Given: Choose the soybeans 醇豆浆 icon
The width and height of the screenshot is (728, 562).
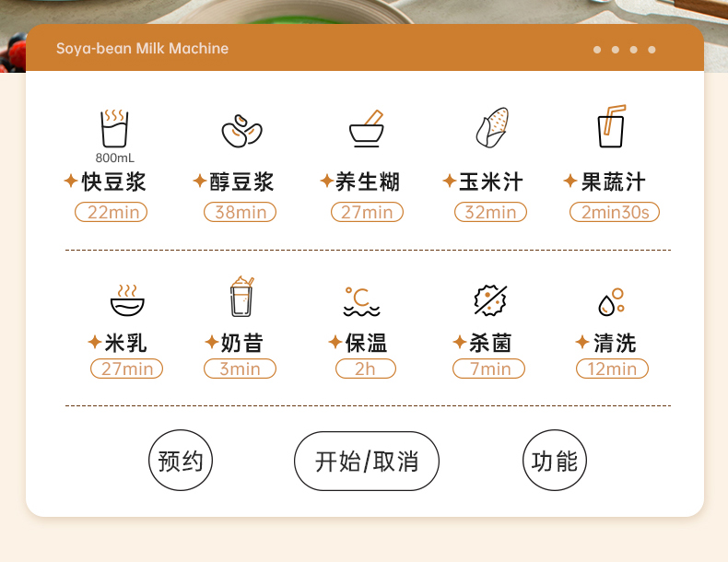Looking at the screenshot, I should [241, 131].
